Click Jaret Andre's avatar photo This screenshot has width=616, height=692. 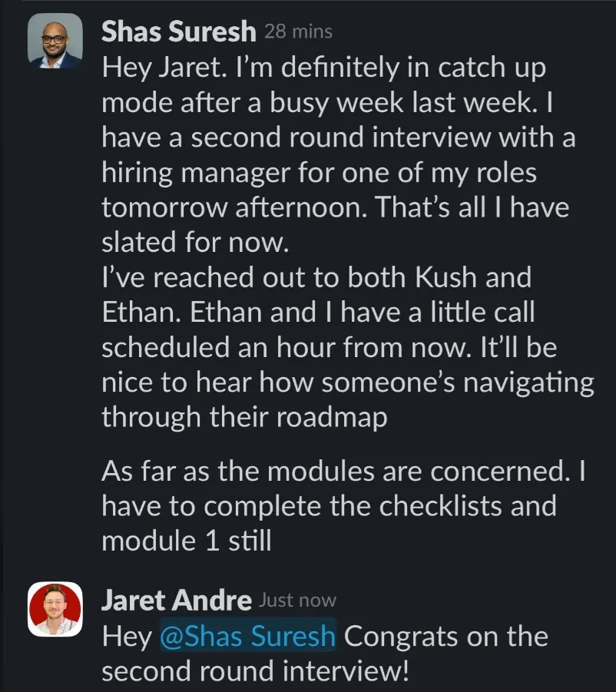point(55,609)
